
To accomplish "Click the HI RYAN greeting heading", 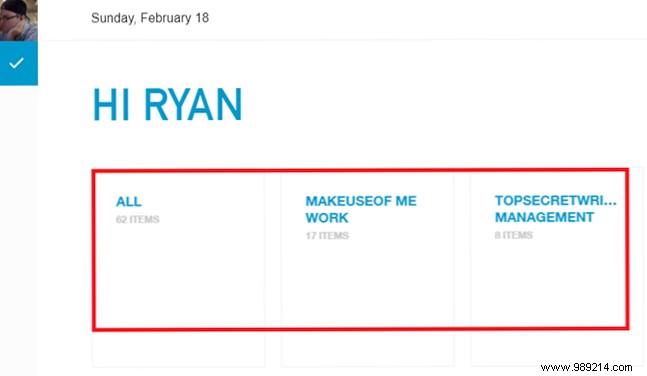I will [x=168, y=105].
